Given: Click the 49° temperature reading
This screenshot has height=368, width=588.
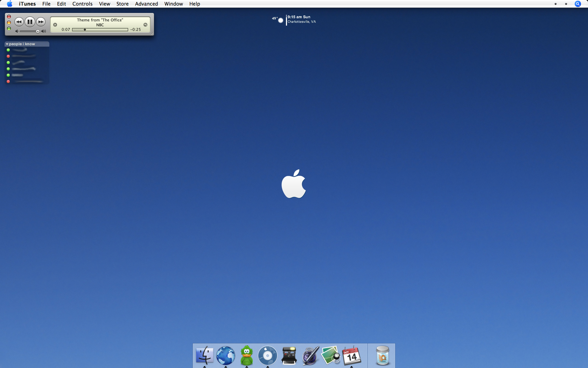Looking at the screenshot, I should (x=274, y=18).
